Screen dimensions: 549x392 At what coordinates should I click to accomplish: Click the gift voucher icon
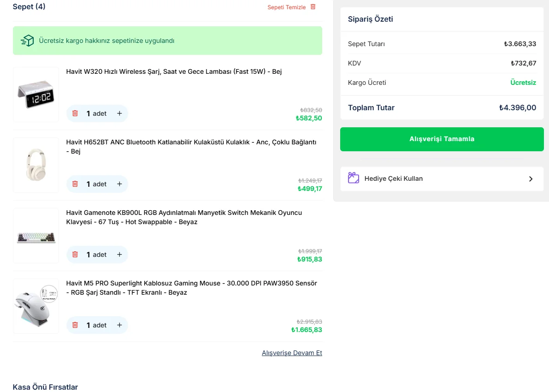pyautogui.click(x=354, y=178)
